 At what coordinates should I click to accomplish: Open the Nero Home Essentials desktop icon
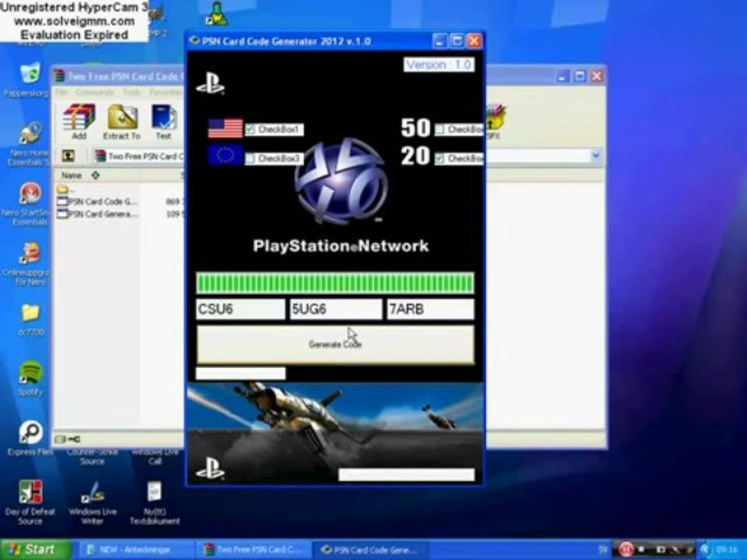coord(30,133)
